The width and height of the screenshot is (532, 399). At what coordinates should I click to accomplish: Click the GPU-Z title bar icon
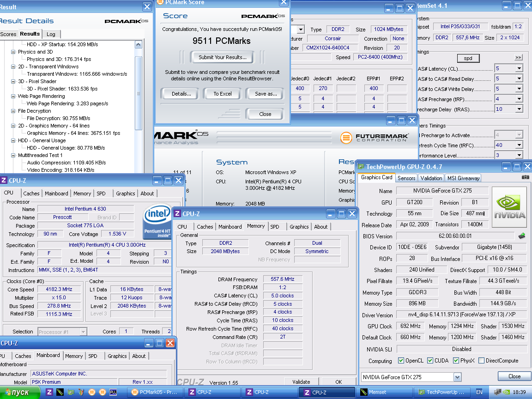pyautogui.click(x=361, y=167)
